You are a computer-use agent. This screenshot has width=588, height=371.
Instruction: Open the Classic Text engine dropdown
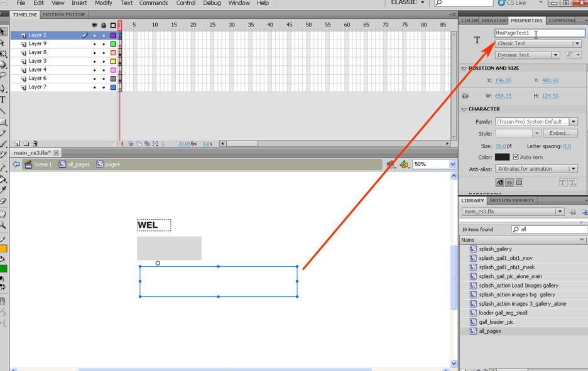538,43
